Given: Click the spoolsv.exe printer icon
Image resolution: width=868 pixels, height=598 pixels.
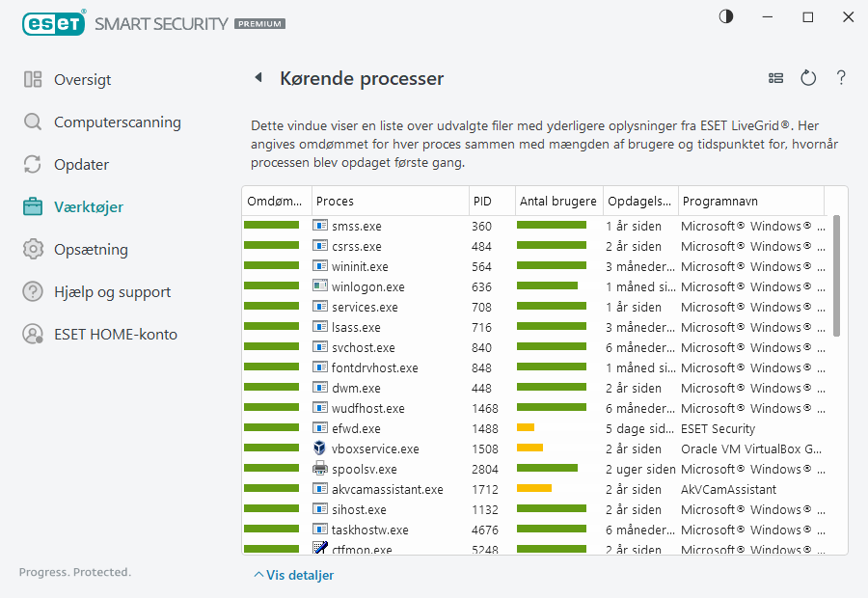Looking at the screenshot, I should click(x=321, y=469).
